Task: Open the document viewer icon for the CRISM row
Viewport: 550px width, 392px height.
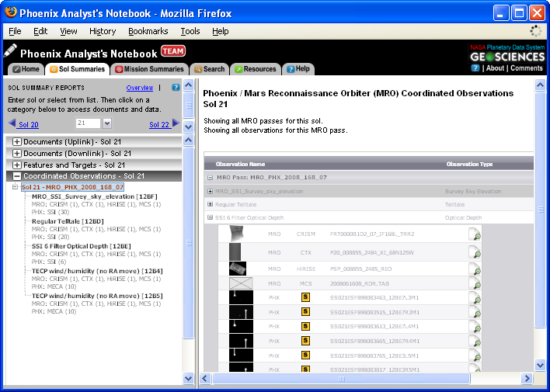Action: pyautogui.click(x=475, y=234)
